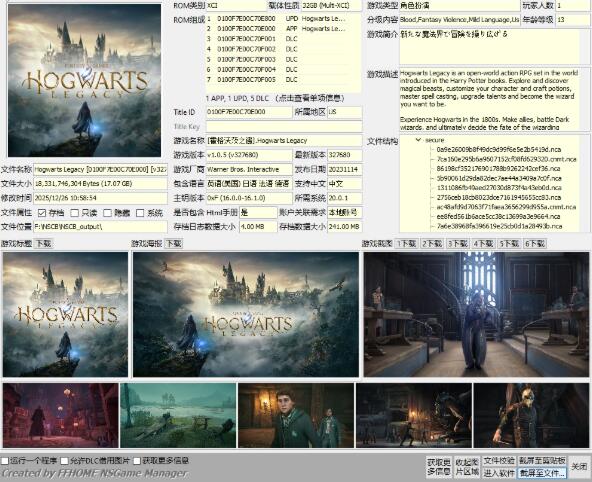This screenshot has height=482, width=592.
Task: Select ROM row 6 DLC 0100F7E00C70F004
Action: [x=284, y=70]
